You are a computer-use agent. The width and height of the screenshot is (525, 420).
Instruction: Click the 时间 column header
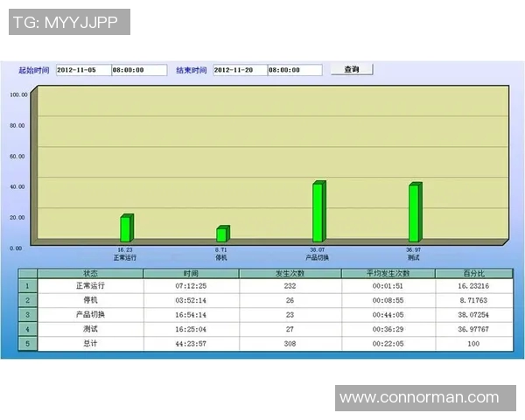coord(191,274)
